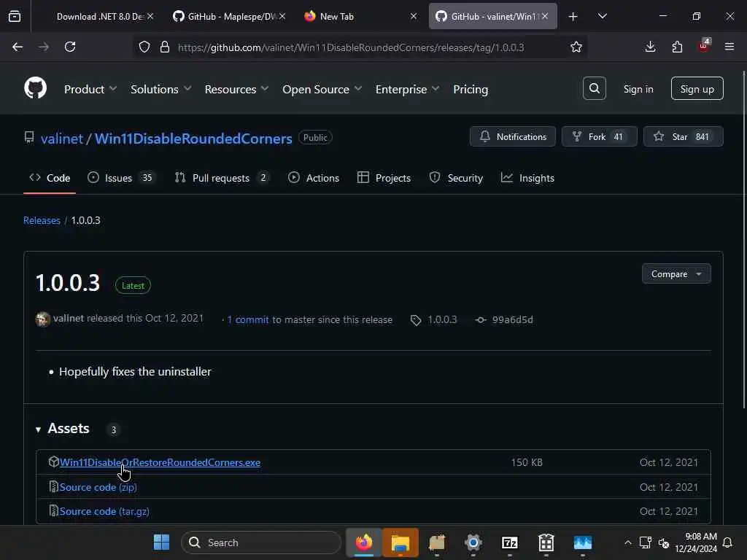
Task: Collapse the Assets section triangle
Action: (38, 429)
